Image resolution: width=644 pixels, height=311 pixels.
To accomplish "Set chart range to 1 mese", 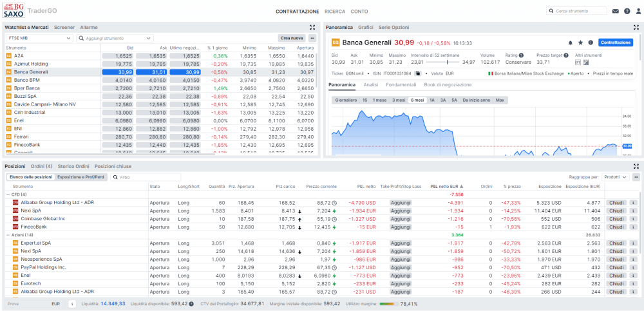I will tap(379, 100).
